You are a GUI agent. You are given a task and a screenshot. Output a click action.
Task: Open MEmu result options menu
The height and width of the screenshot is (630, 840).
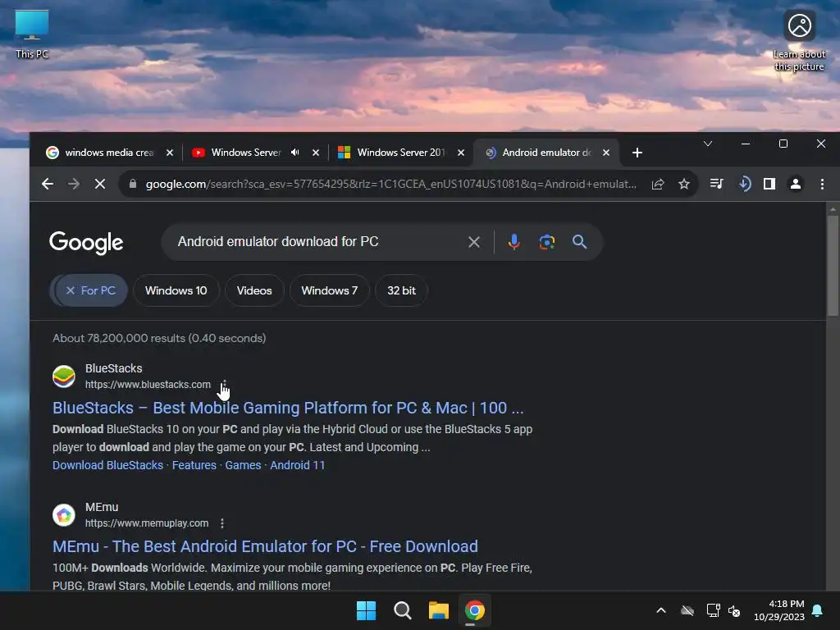pos(222,523)
